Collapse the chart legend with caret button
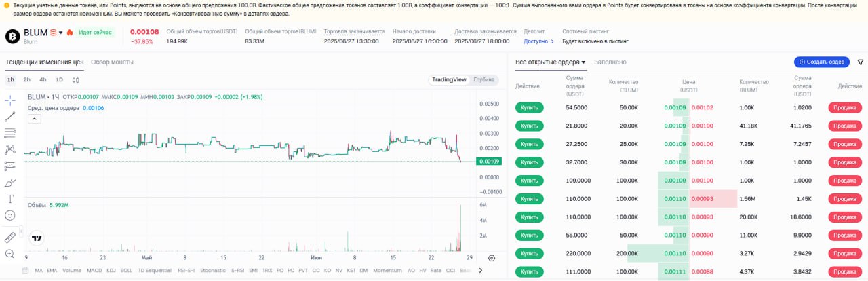Viewport: 868px width, 281px height. tap(34, 119)
